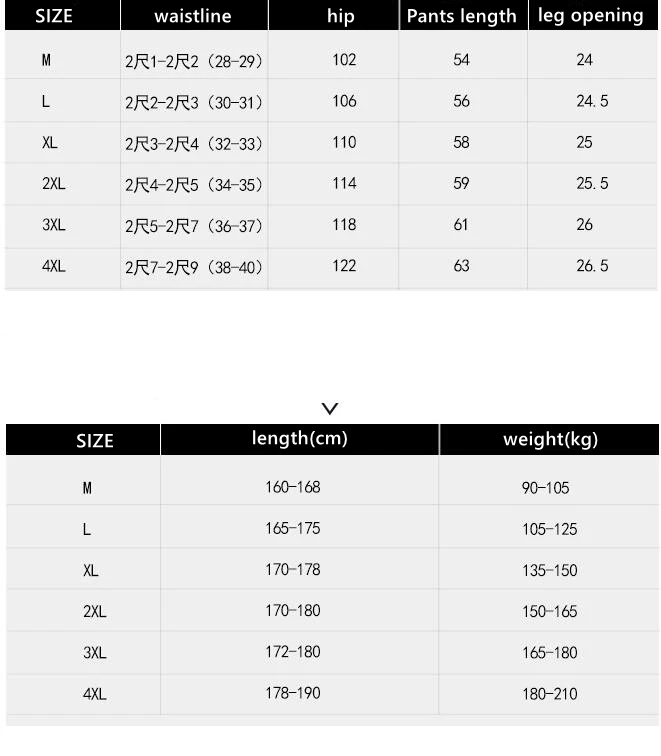Click the length range 172-180
This screenshot has width=661, height=756.
click(x=293, y=652)
